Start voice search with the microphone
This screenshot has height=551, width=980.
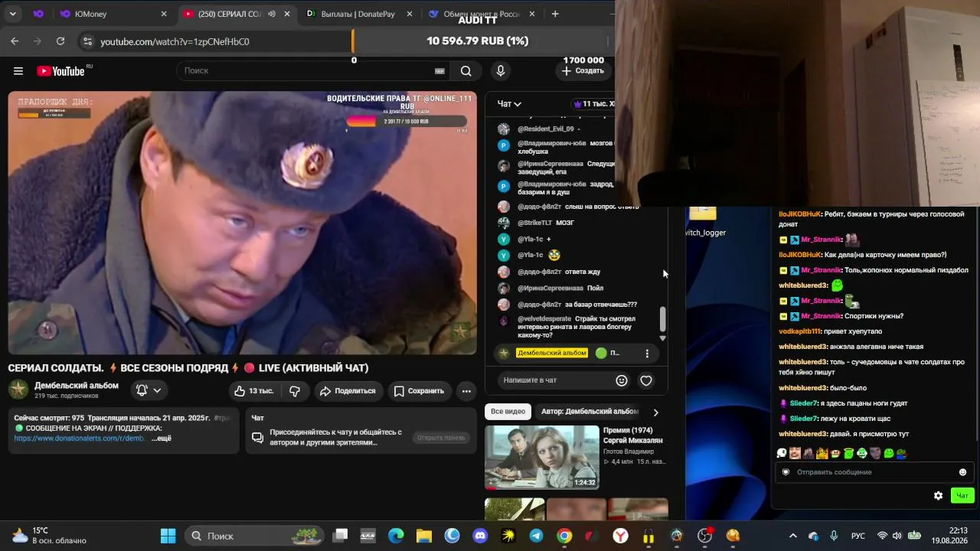[501, 71]
